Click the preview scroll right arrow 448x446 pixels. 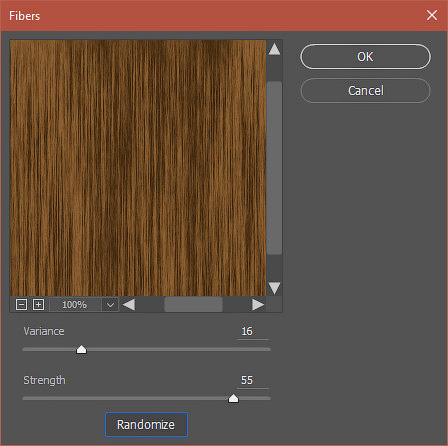point(258,304)
